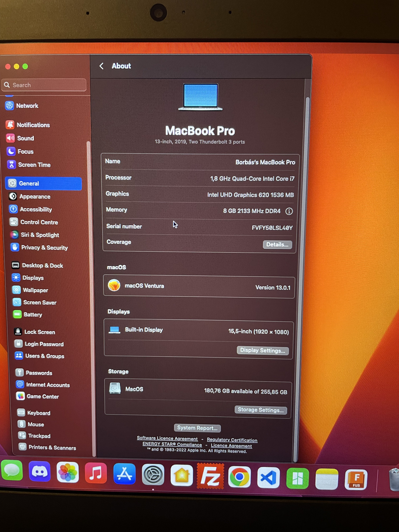The width and height of the screenshot is (399, 532).
Task: Go back using the About chevron
Action: (101, 66)
